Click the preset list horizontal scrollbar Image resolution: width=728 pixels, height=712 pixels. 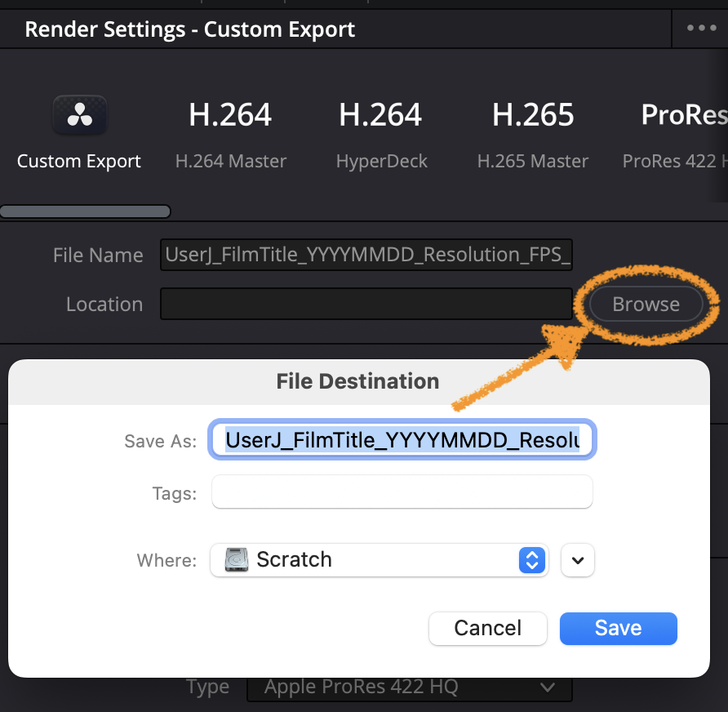[x=85, y=212]
